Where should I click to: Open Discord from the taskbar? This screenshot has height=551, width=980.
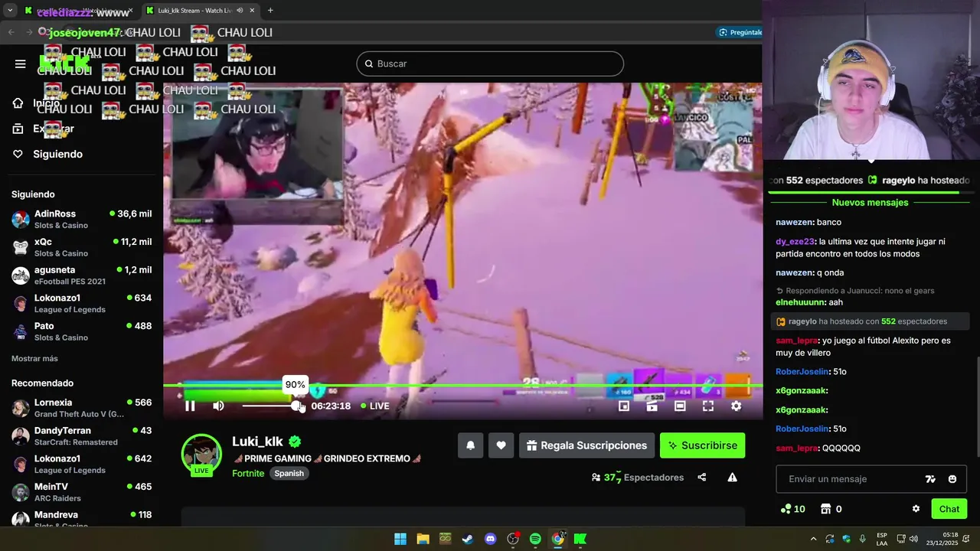[x=490, y=539]
